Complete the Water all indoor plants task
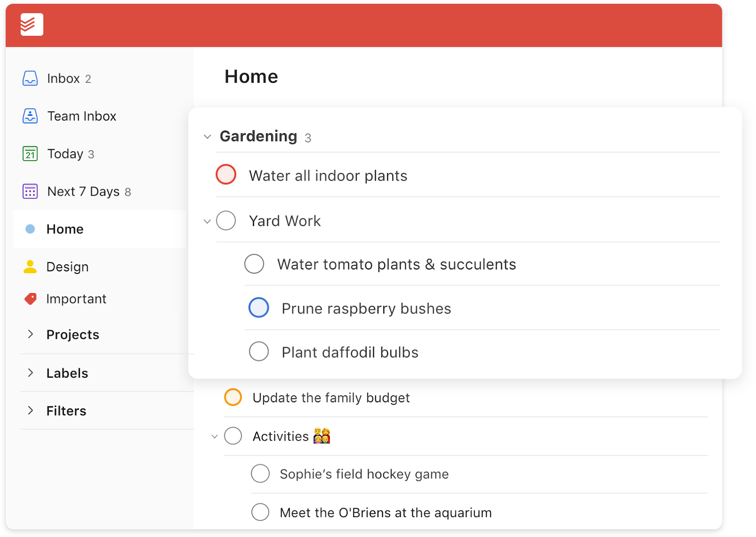The width and height of the screenshot is (756, 537). coord(226,174)
